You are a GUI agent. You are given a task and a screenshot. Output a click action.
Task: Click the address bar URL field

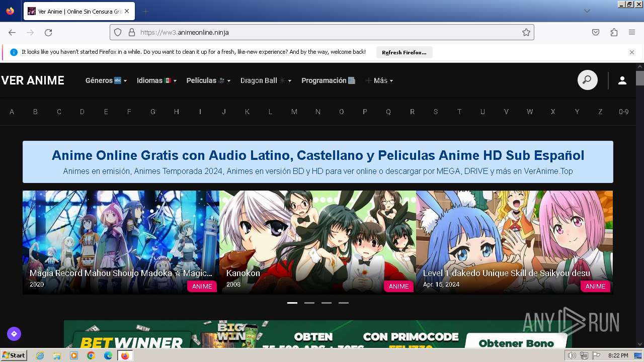pos(322,32)
